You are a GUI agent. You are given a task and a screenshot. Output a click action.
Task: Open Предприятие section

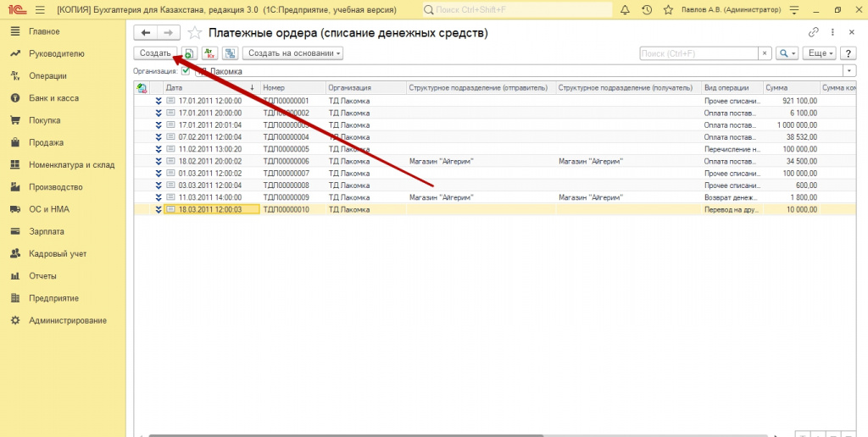click(x=53, y=298)
